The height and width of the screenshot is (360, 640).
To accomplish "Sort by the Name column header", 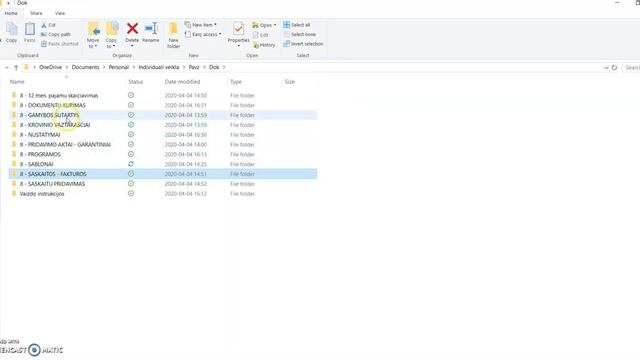I will 17,82.
